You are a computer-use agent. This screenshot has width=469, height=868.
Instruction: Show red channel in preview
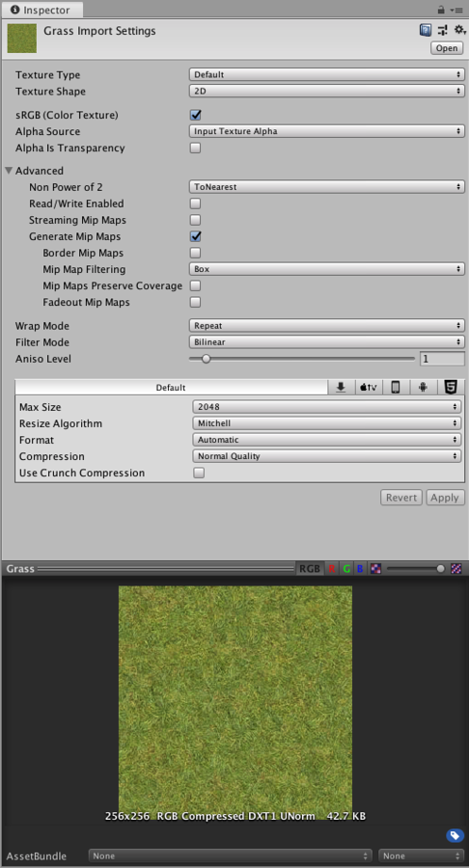tap(332, 568)
